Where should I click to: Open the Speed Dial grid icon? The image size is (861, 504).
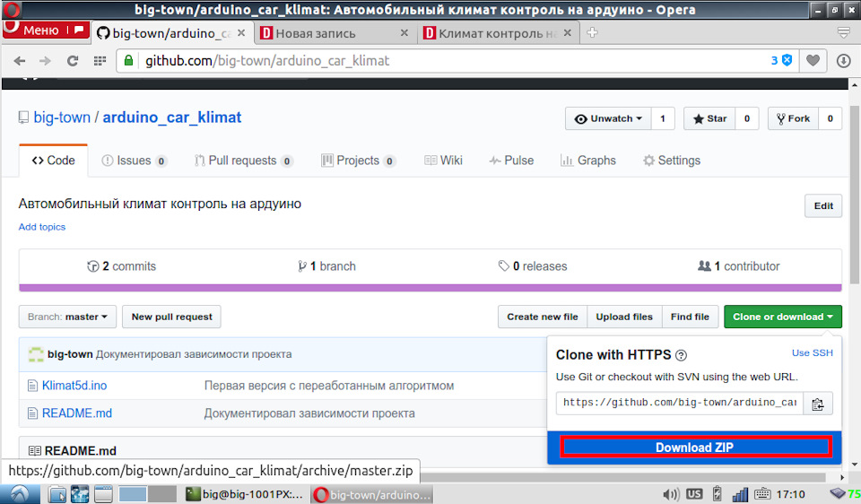[x=100, y=61]
